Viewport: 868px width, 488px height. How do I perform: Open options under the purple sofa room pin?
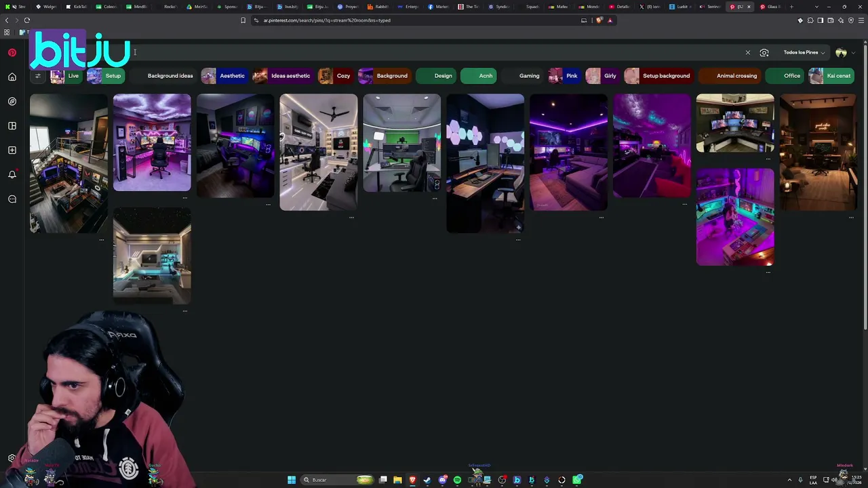tap(601, 218)
